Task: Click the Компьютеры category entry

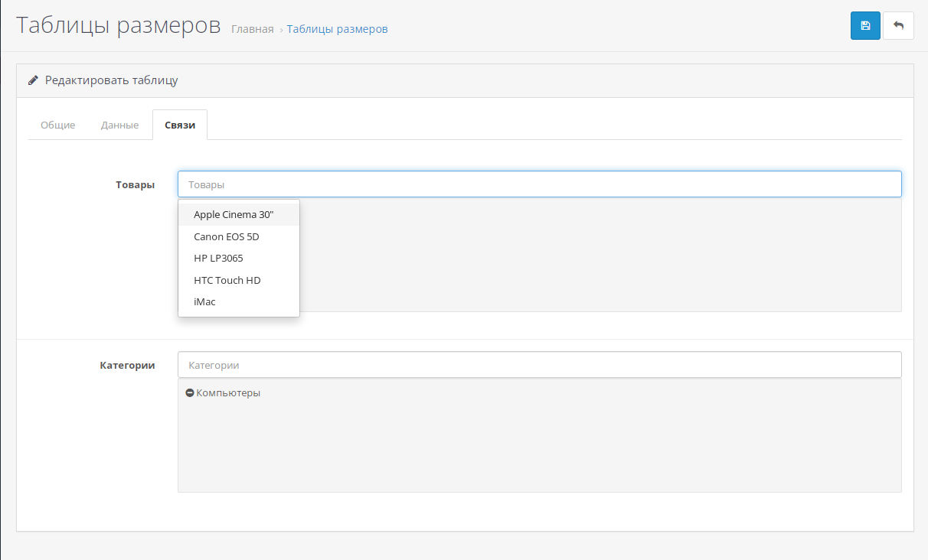Action: [x=228, y=392]
